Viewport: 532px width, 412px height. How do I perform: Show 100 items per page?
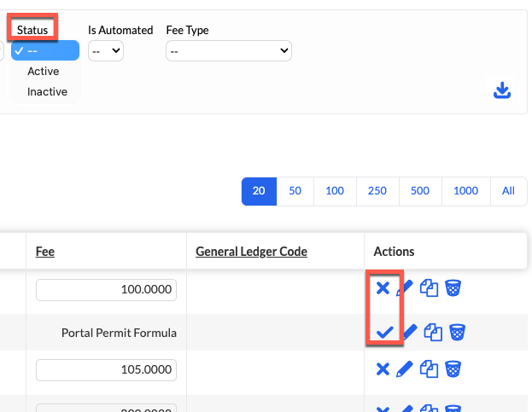(x=335, y=191)
